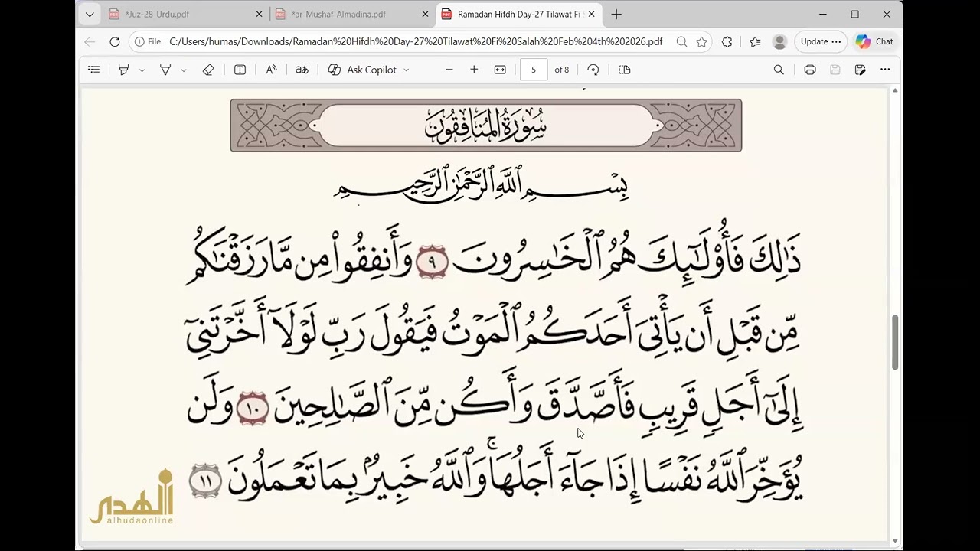Viewport: 980px width, 551px height.
Task: Start Read aloud
Action: (x=271, y=70)
